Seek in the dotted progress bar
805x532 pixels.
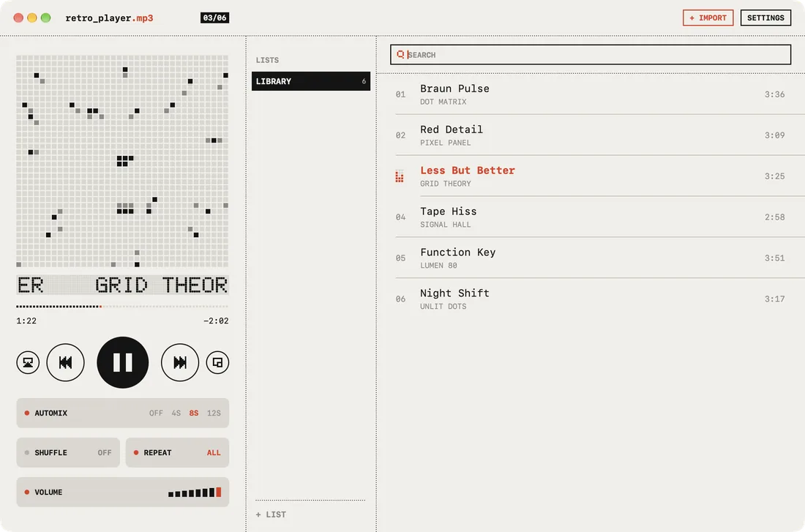coord(122,307)
